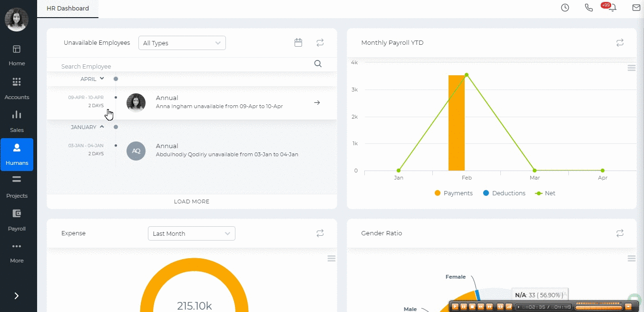Screen dimensions: 644x312
Task: Click the equalizer bars button on player
Action: (508, 306)
